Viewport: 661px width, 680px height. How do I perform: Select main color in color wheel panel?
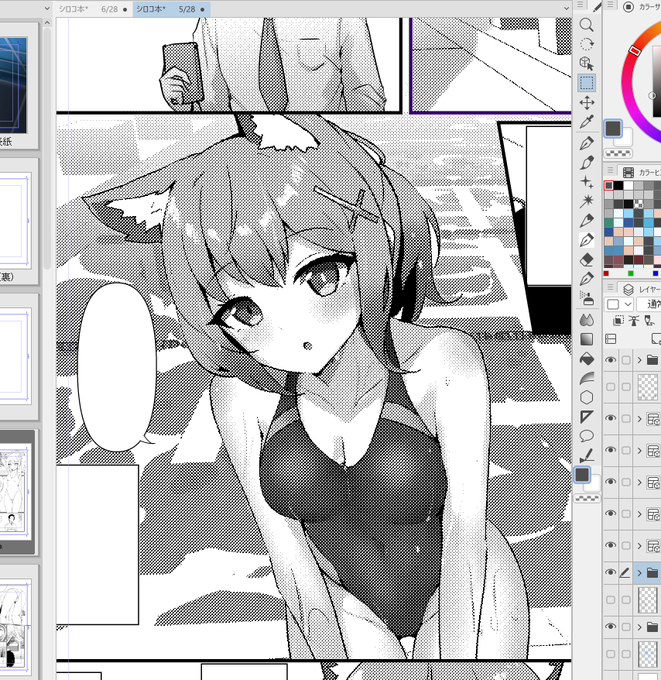613,128
